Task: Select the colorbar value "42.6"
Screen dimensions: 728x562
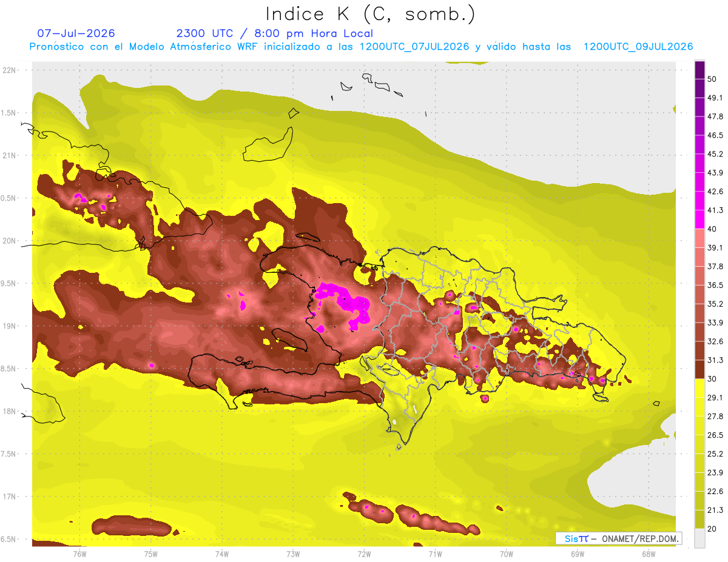Action: coord(715,192)
